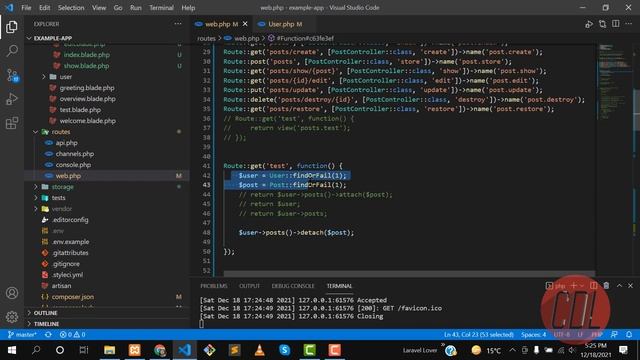Open errors and warnings count in status bar

pos(72,335)
